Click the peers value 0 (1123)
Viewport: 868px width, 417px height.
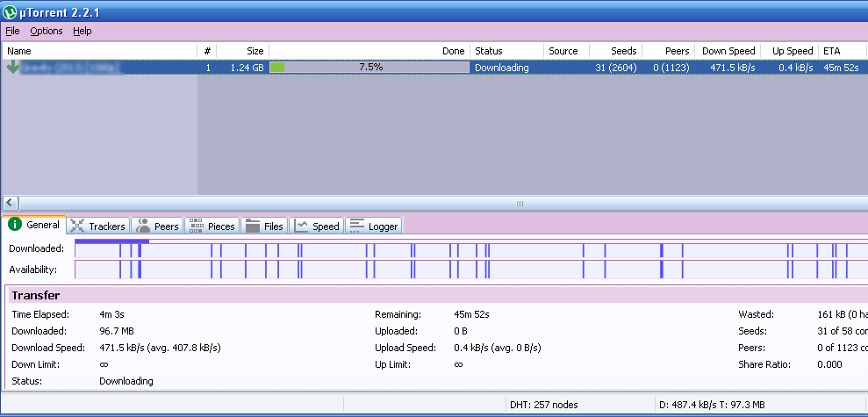coord(671,68)
